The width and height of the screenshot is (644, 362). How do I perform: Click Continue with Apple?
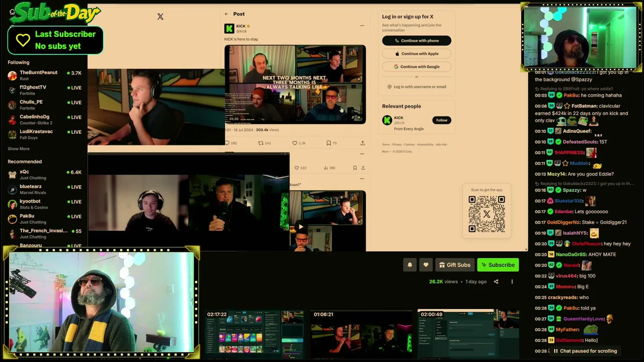417,54
